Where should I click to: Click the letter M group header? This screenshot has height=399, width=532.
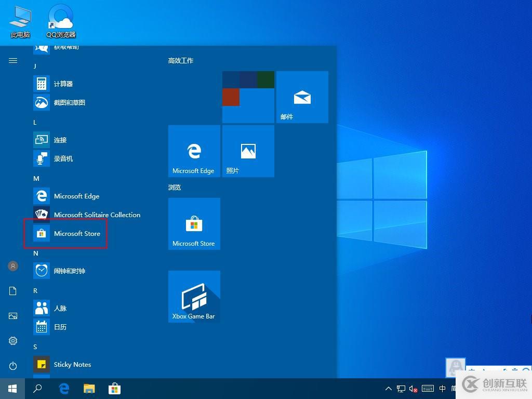[36, 179]
